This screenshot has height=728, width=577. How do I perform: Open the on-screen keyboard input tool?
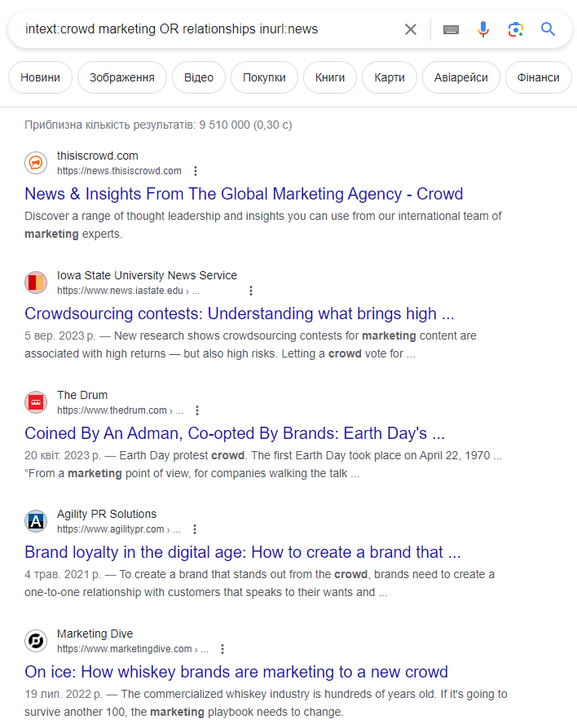click(x=451, y=29)
